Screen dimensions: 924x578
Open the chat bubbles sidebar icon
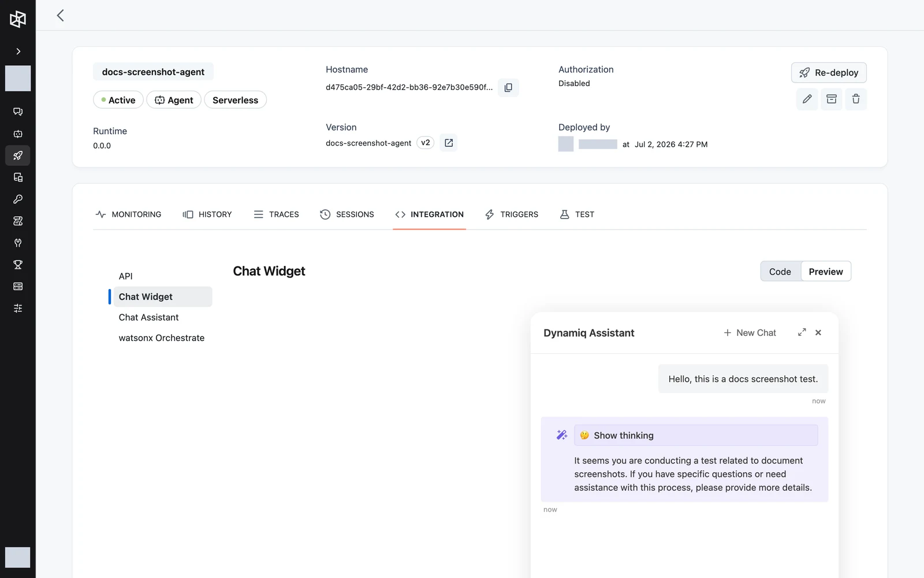(18, 112)
